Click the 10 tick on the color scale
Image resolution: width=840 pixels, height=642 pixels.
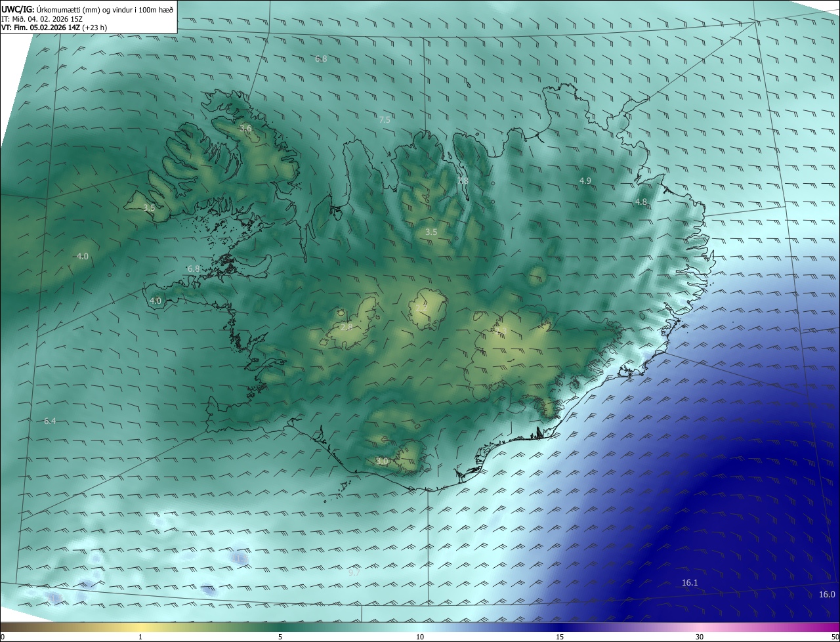[x=420, y=637]
